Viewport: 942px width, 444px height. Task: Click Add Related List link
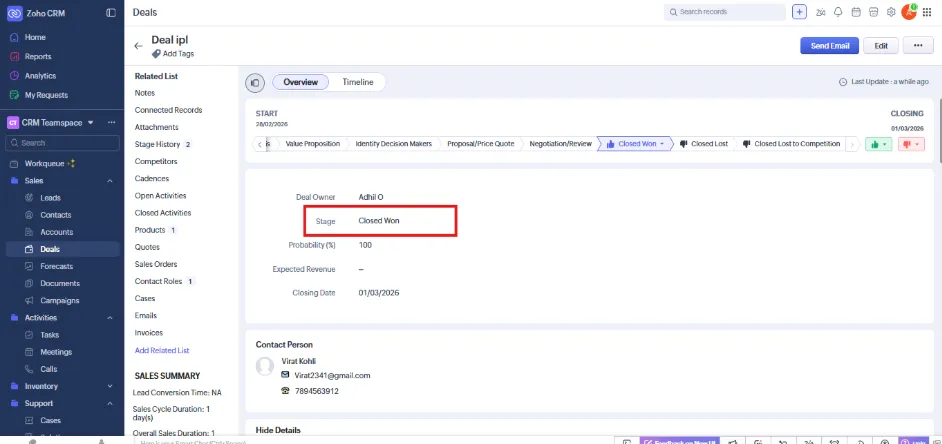[x=162, y=350]
